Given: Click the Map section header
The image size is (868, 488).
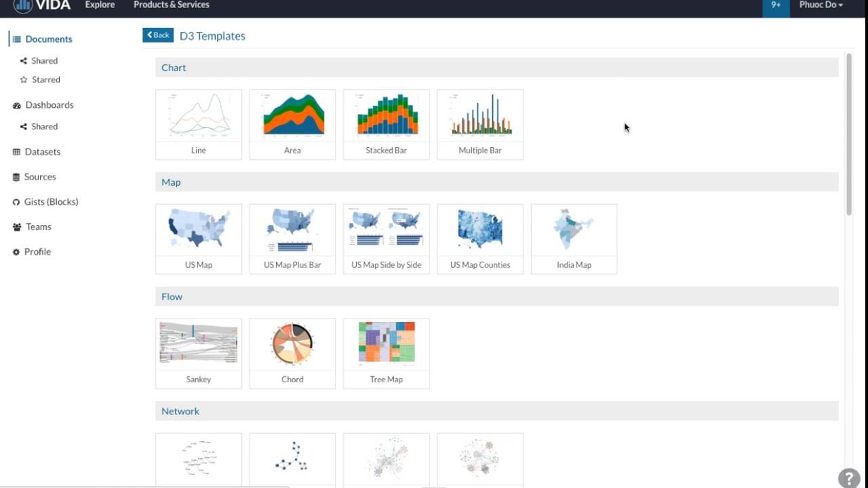Looking at the screenshot, I should (497, 182).
